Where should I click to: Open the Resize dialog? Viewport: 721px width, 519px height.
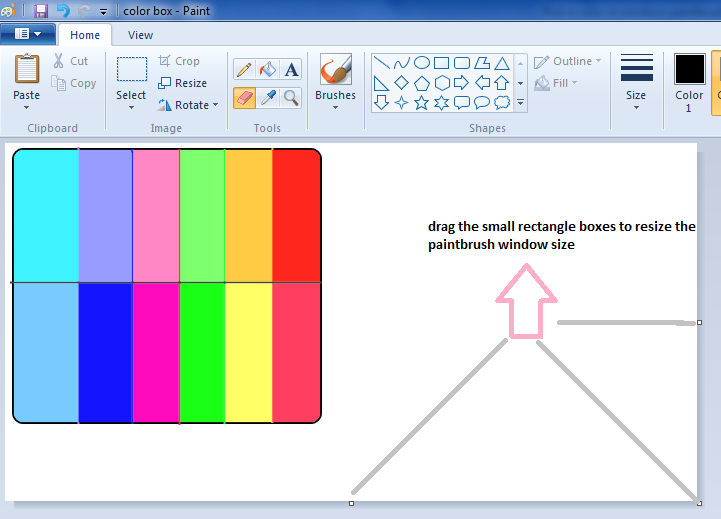pos(183,83)
